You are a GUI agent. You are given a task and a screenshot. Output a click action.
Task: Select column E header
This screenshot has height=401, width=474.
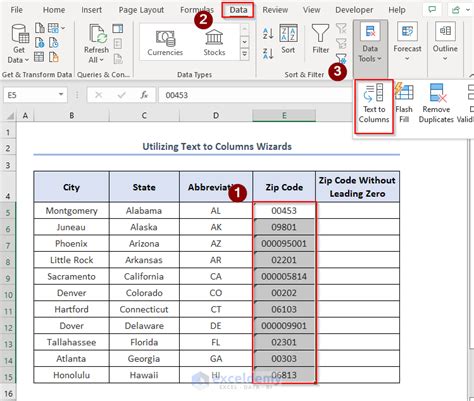[284, 115]
